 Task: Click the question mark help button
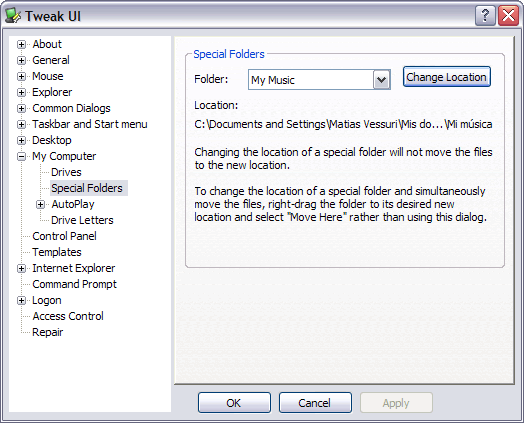tap(485, 15)
